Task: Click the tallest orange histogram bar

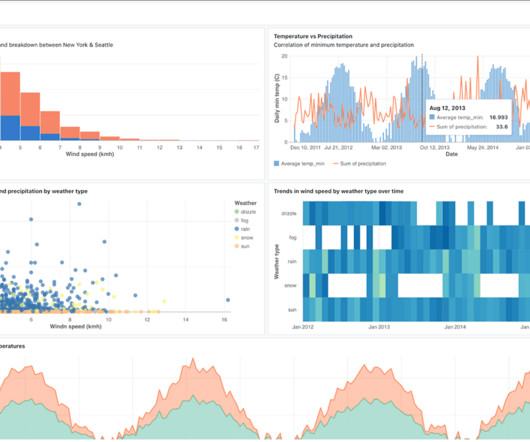Action: tap(10, 94)
